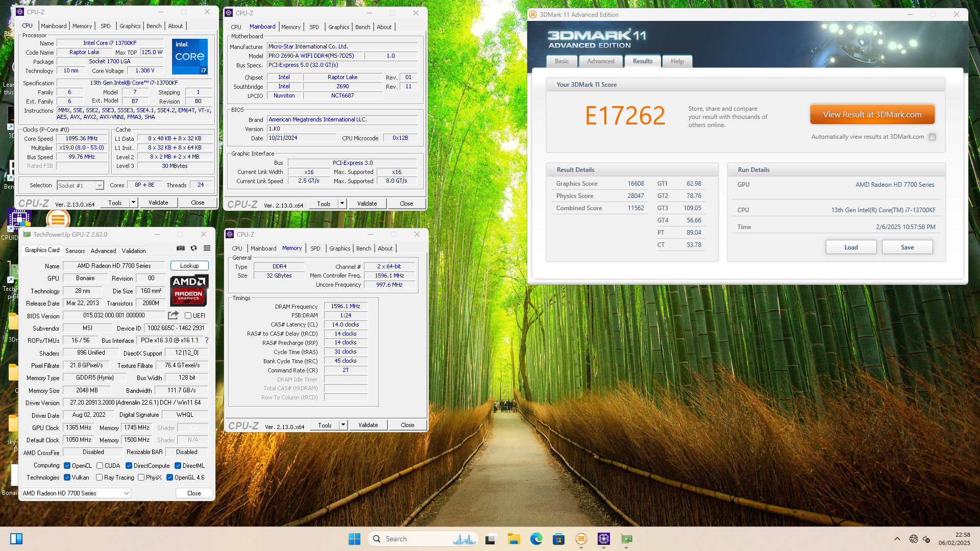Click View Result at 3DMark.com button
This screenshot has height=551, width=980.
(x=872, y=115)
